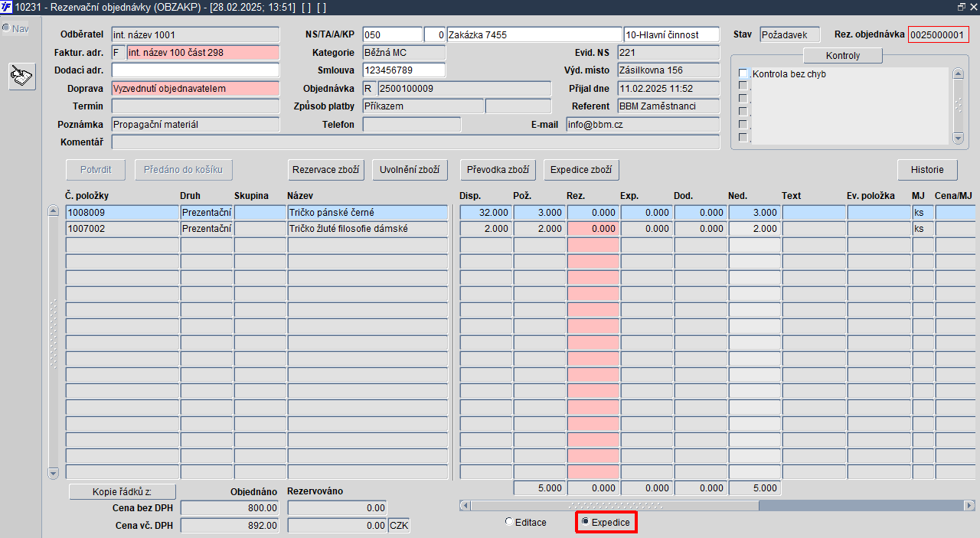Click the horizontal scrollbar left arrow
The image size is (980, 538).
[465, 506]
